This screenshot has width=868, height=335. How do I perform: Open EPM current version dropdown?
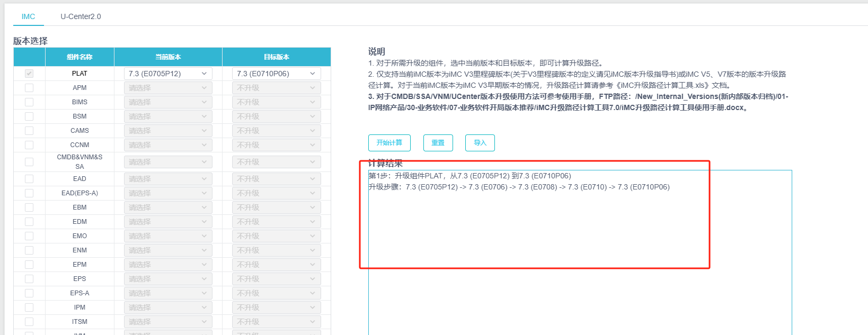tap(168, 265)
